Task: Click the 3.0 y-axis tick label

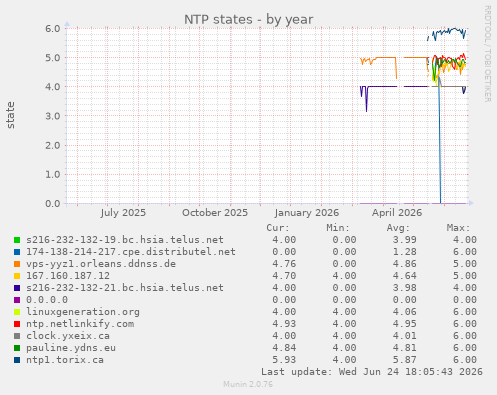Action: coord(53,116)
